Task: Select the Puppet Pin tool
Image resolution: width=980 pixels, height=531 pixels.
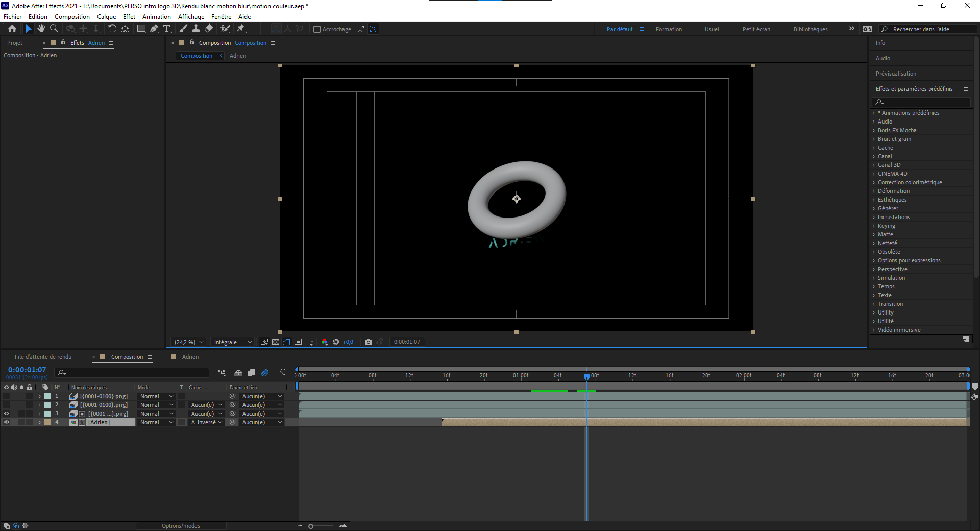Action: [241, 29]
